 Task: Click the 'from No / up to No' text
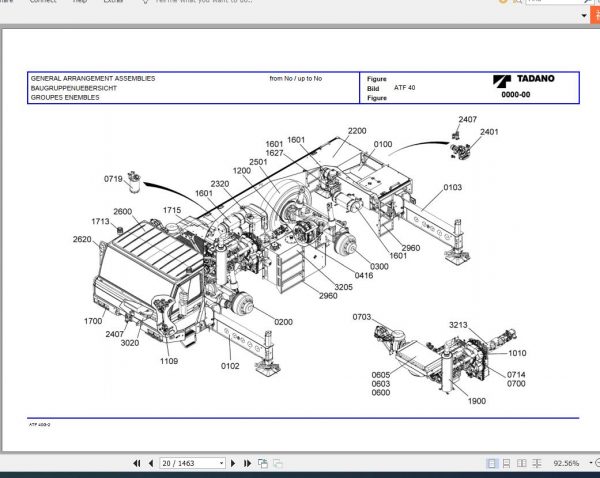296,78
